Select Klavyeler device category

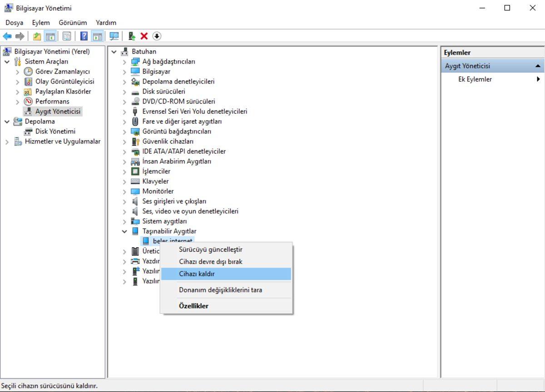click(155, 181)
